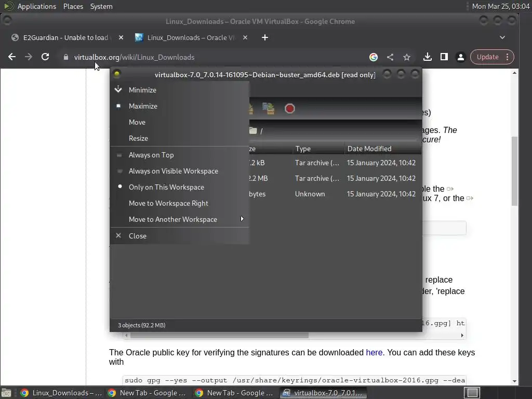This screenshot has width=532, height=399.
Task: Select Always on Visible Workspace option
Action: (x=180, y=171)
